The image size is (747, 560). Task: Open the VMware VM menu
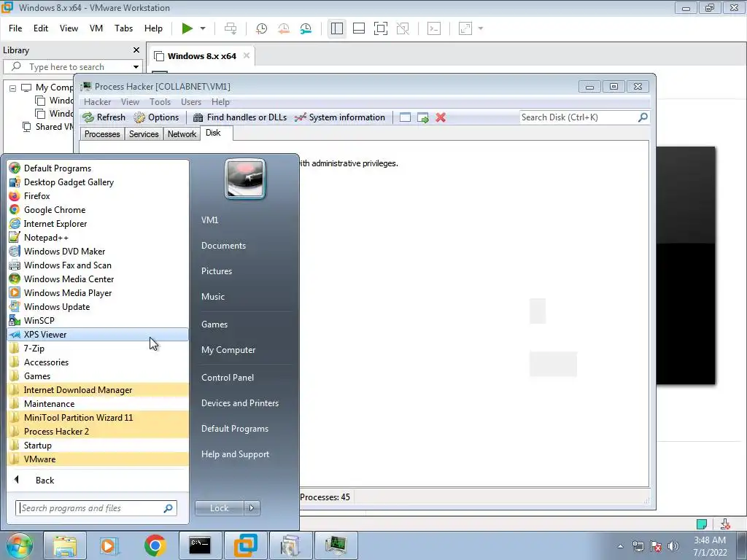(x=96, y=28)
